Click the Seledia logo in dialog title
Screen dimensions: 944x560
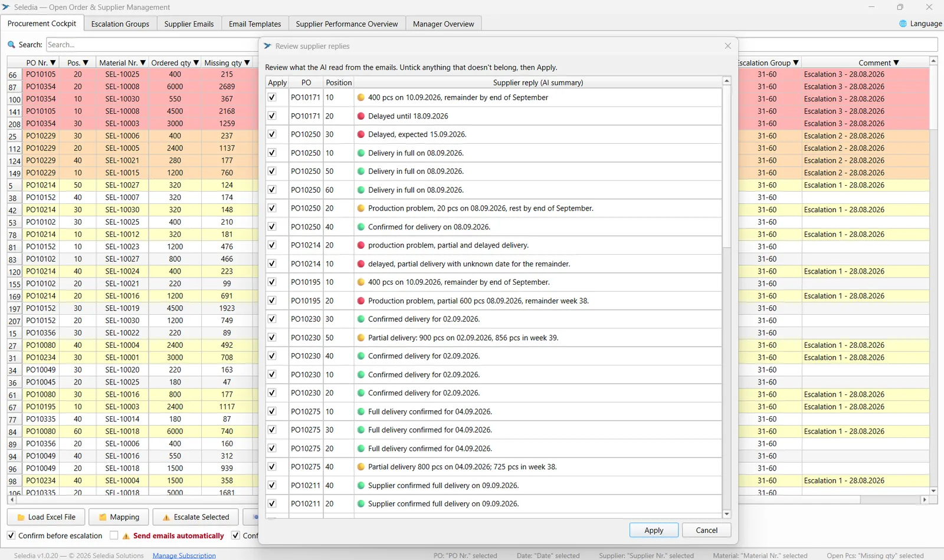click(x=267, y=46)
